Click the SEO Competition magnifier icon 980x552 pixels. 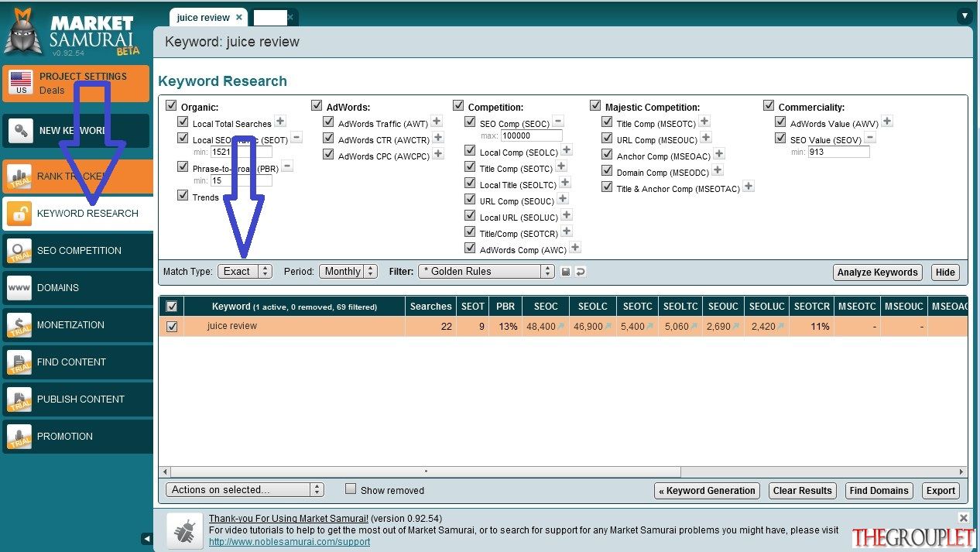19,250
